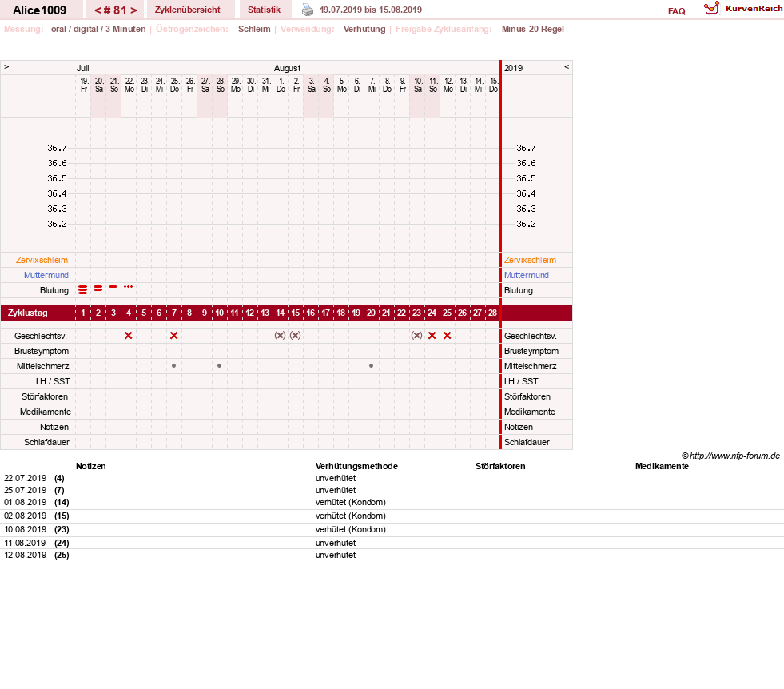Click the notes row for 22.07.2019
784x689 pixels.
click(392, 479)
